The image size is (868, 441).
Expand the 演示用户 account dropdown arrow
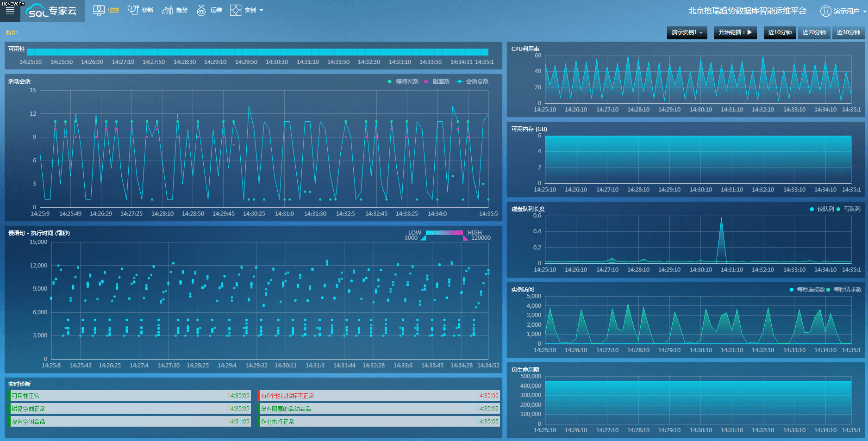pyautogui.click(x=864, y=11)
